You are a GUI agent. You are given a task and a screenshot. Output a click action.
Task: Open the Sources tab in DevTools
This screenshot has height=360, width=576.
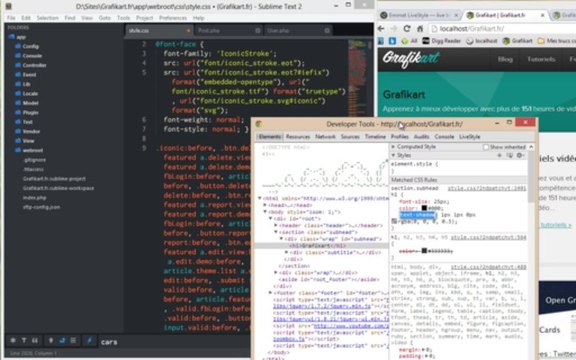click(x=350, y=137)
